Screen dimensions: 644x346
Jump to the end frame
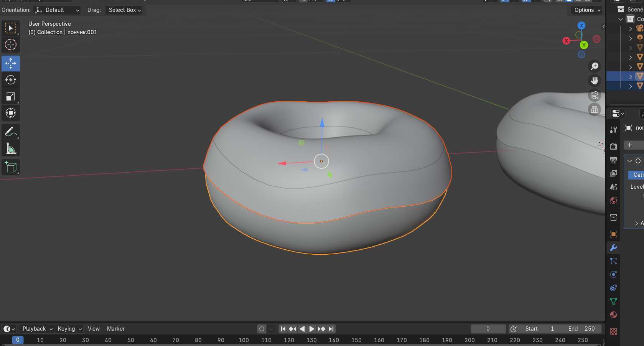coord(331,329)
